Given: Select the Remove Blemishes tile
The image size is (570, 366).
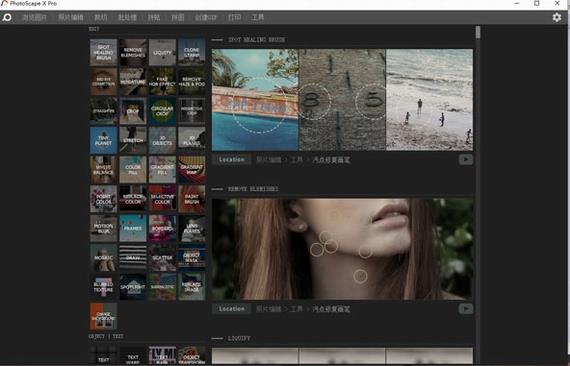Looking at the screenshot, I should coord(133,52).
